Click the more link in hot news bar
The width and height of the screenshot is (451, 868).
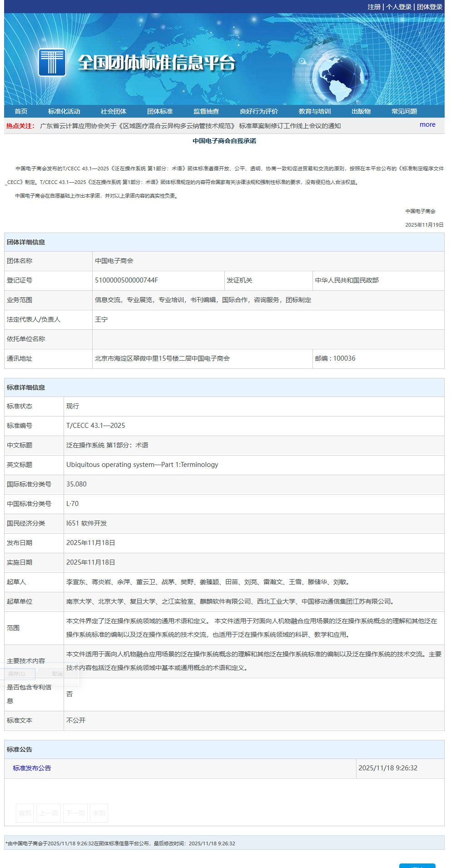[427, 124]
